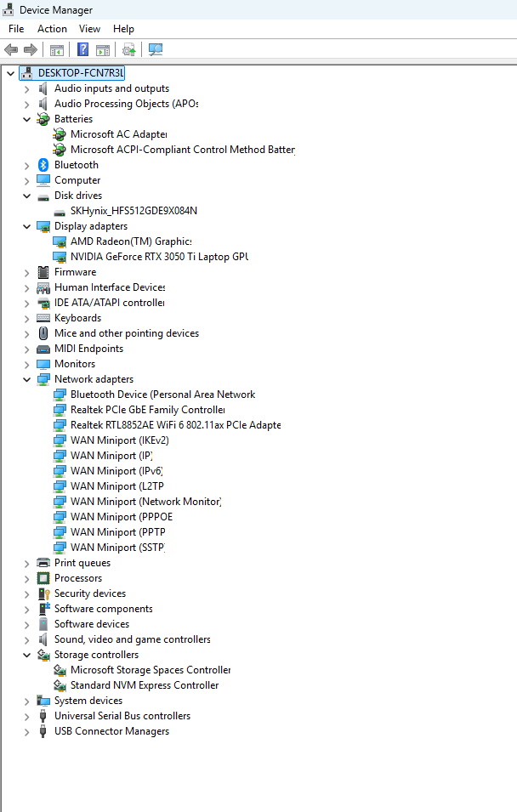Click the Software devices label
The image size is (517, 812).
point(92,624)
